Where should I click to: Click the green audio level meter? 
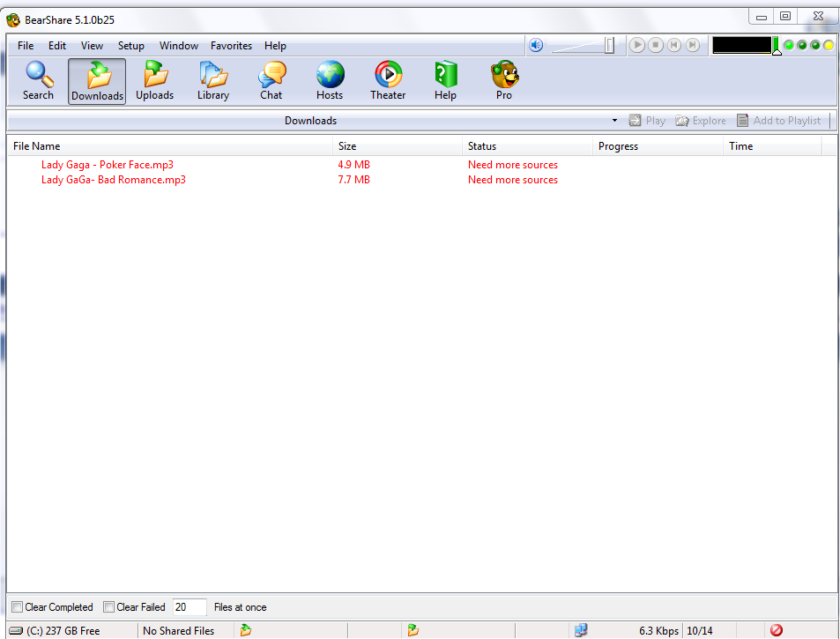pos(776,46)
